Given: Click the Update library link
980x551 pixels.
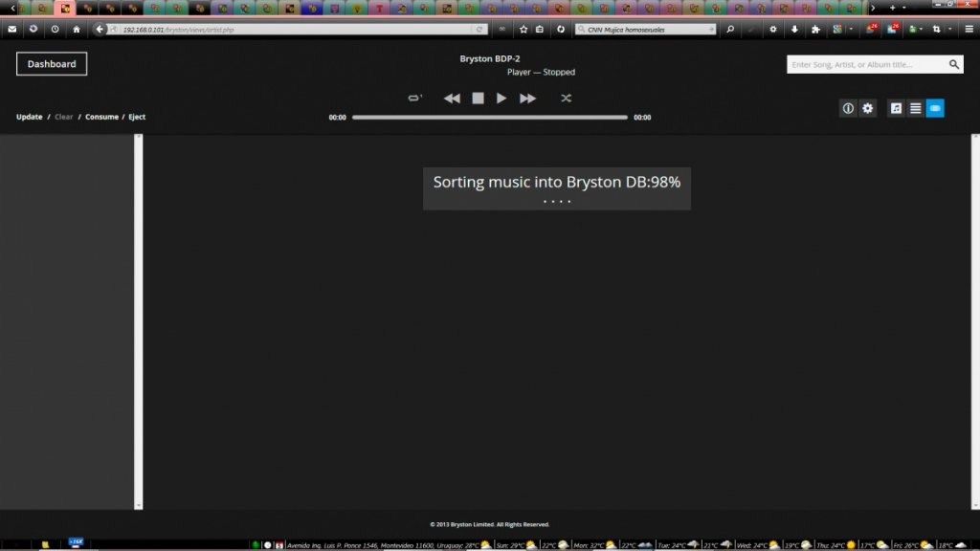Looking at the screenshot, I should pyautogui.click(x=30, y=117).
